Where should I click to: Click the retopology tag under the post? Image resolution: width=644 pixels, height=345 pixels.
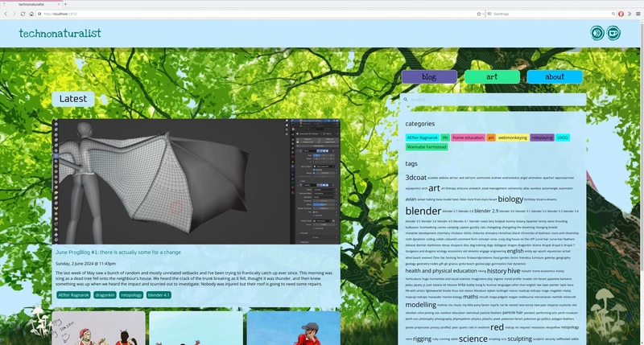pyautogui.click(x=131, y=295)
